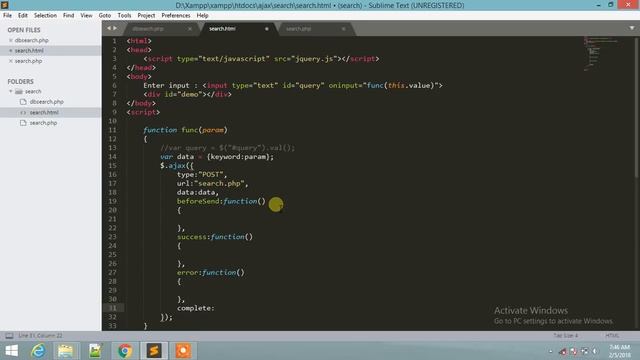Image resolution: width=640 pixels, height=360 pixels.
Task: Change Tab Size: 4 setting
Action: 565,336
